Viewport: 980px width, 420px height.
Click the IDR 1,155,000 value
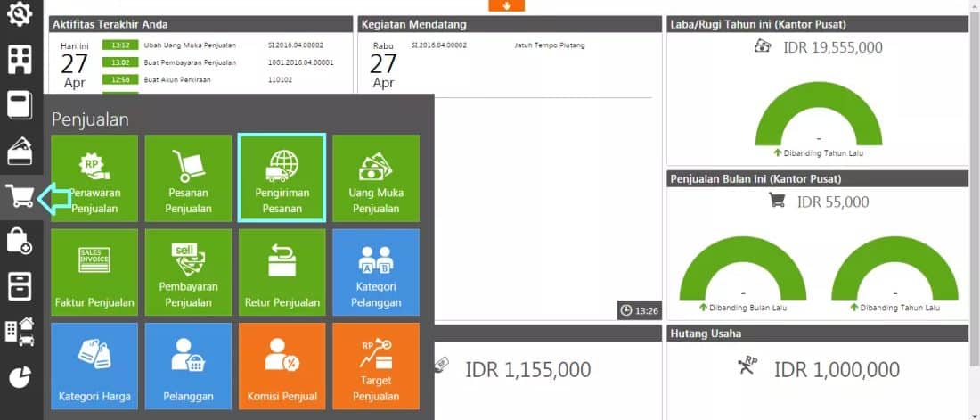coord(528,369)
